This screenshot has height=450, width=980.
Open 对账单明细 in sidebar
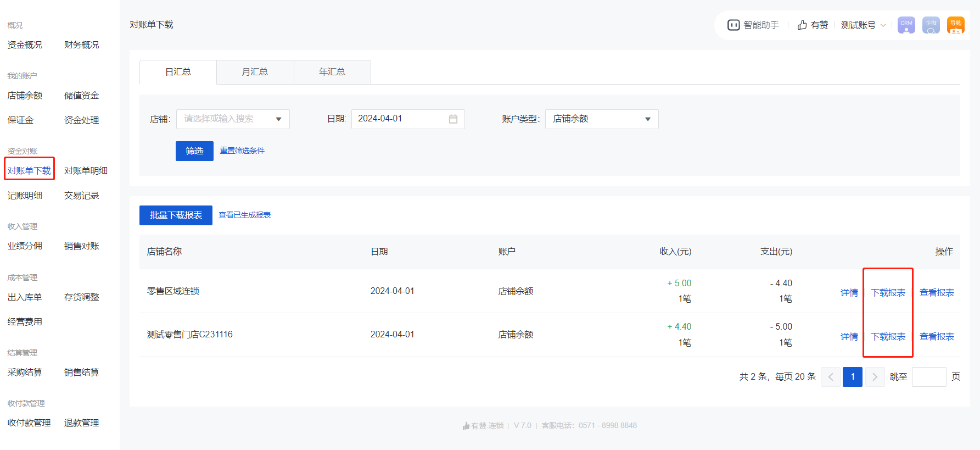point(86,171)
